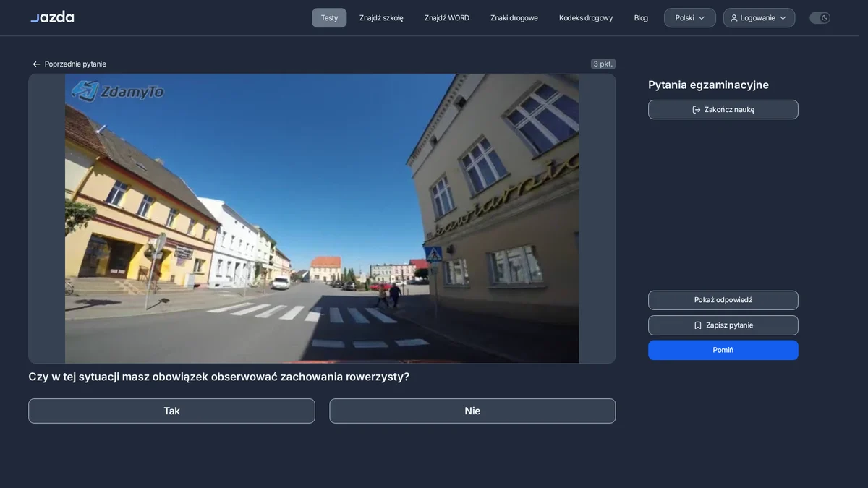Click the bookmark icon in Zapisz pytanie
The image size is (868, 488).
pos(698,325)
